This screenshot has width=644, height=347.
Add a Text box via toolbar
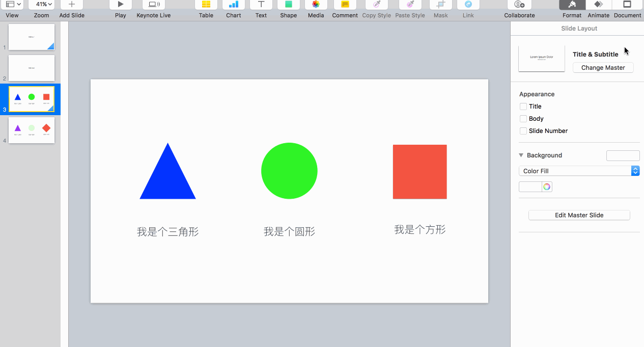point(261,5)
